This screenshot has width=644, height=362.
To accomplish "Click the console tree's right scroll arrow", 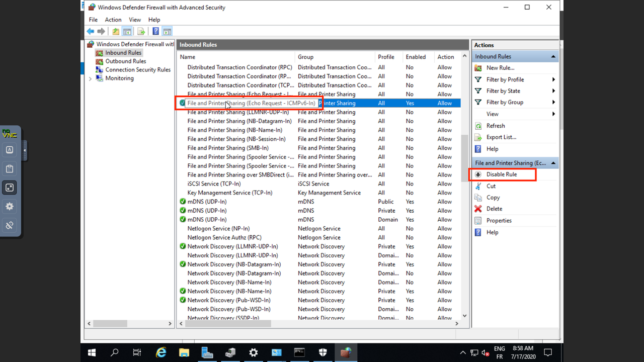I will click(170, 324).
